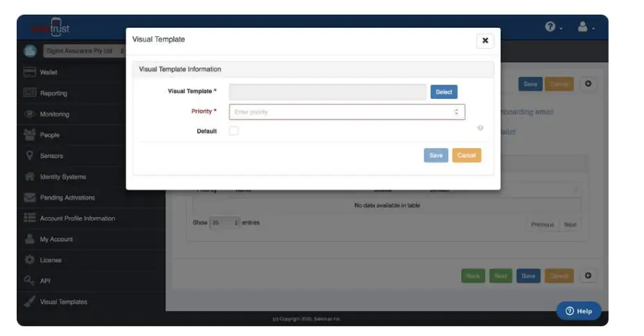Click the Priority field stepper arrows
Image resolution: width=644 pixels, height=336 pixels.
(456, 112)
